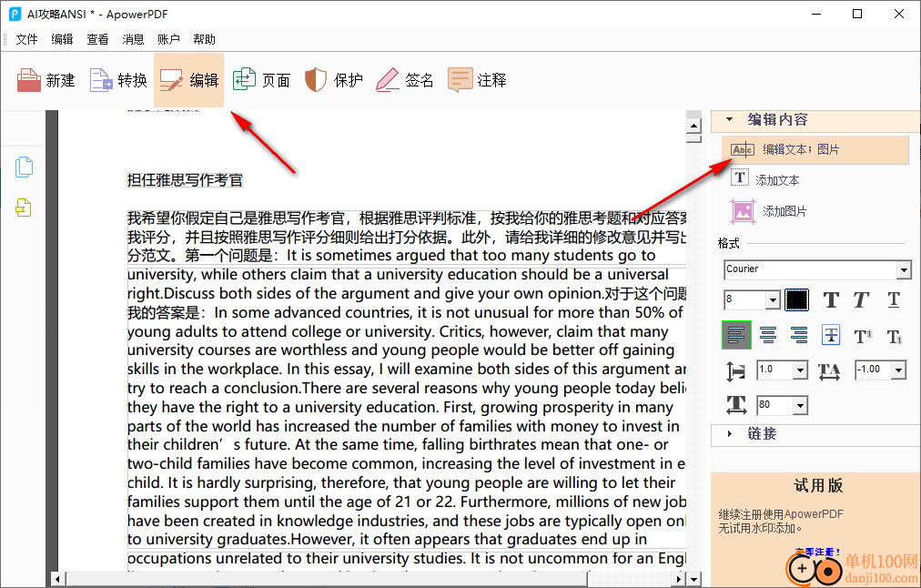Show page thumbnails panel in left sidebar
921x588 pixels.
(x=24, y=167)
